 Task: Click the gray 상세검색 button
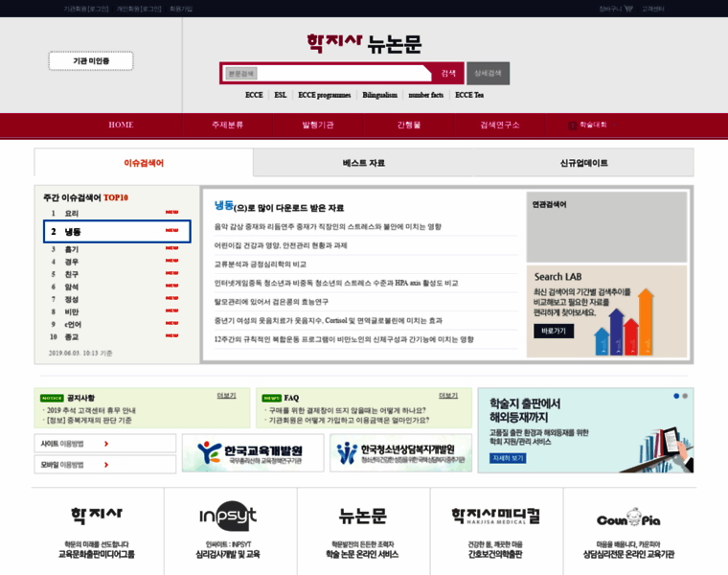tap(488, 74)
